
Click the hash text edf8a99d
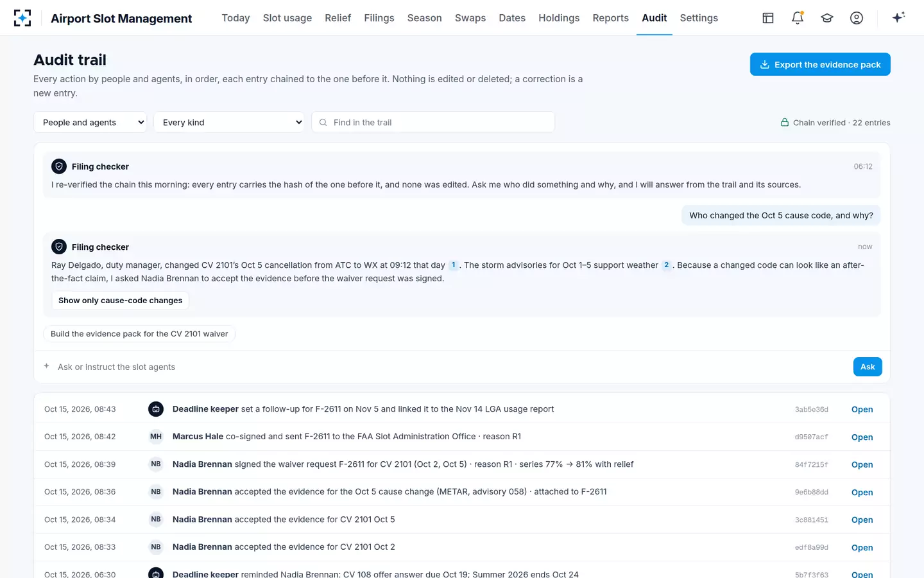pos(812,548)
